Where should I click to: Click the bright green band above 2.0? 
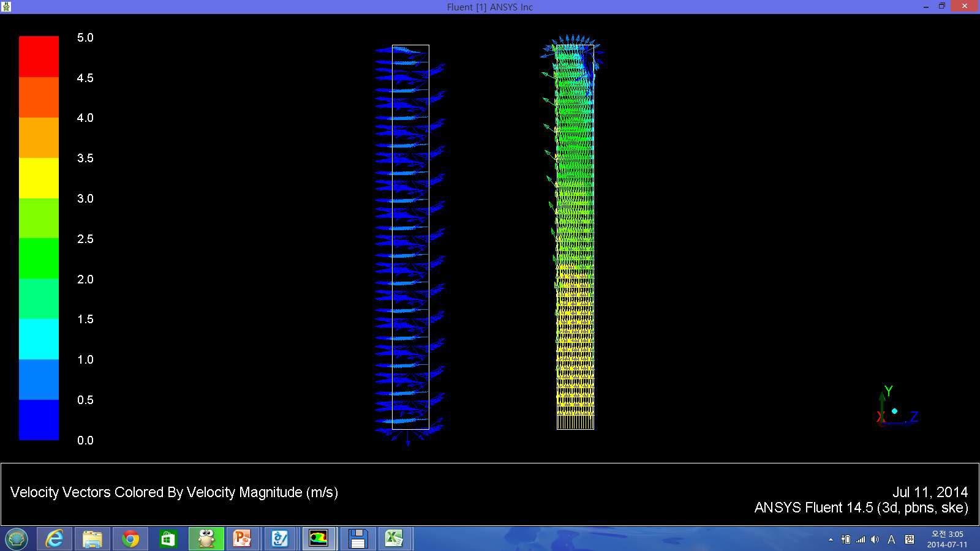click(x=39, y=258)
